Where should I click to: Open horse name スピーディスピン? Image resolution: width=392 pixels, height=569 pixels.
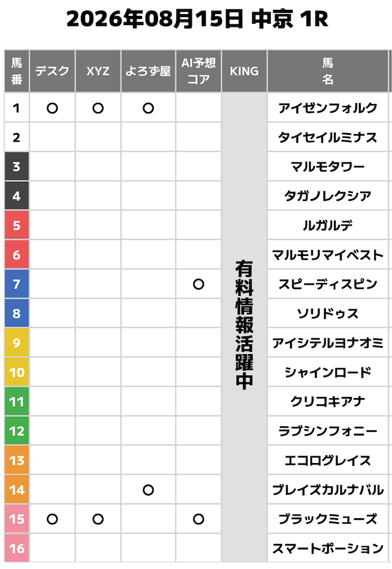(x=328, y=284)
